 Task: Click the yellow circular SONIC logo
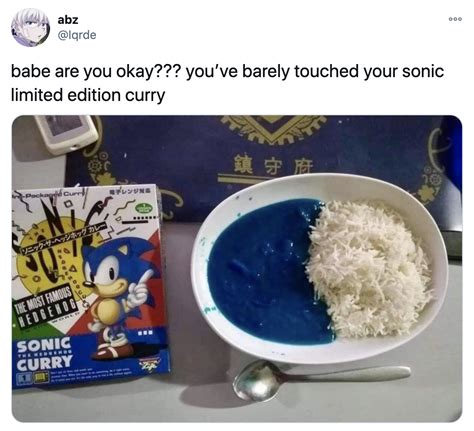52,257
